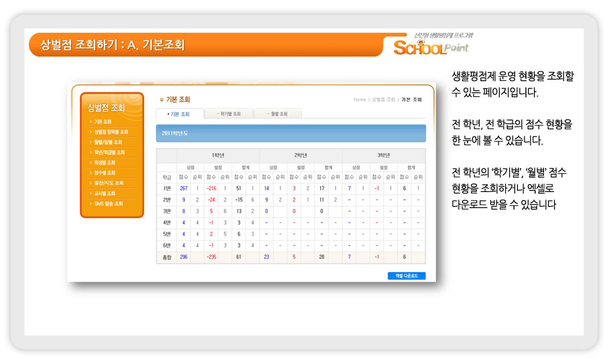Click the 1학년 column header
This screenshot has height=364, width=615.
click(218, 155)
